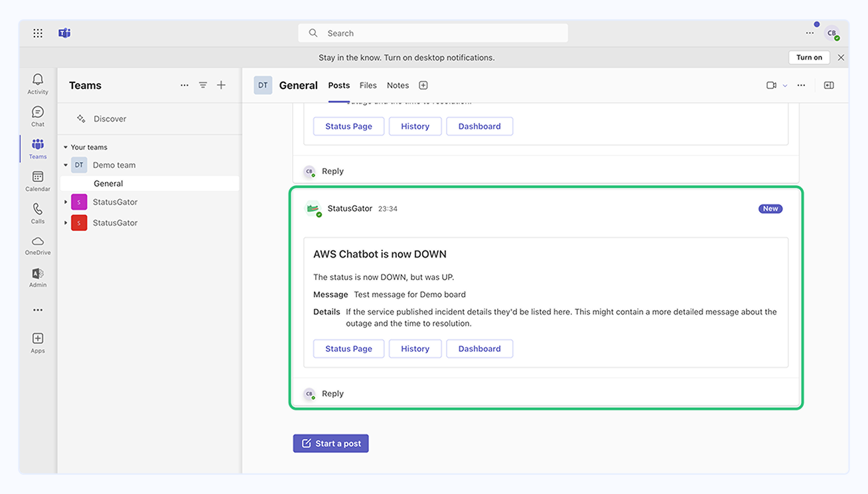Expand the purple StatusGator team
This screenshot has height=494, width=868.
(66, 202)
